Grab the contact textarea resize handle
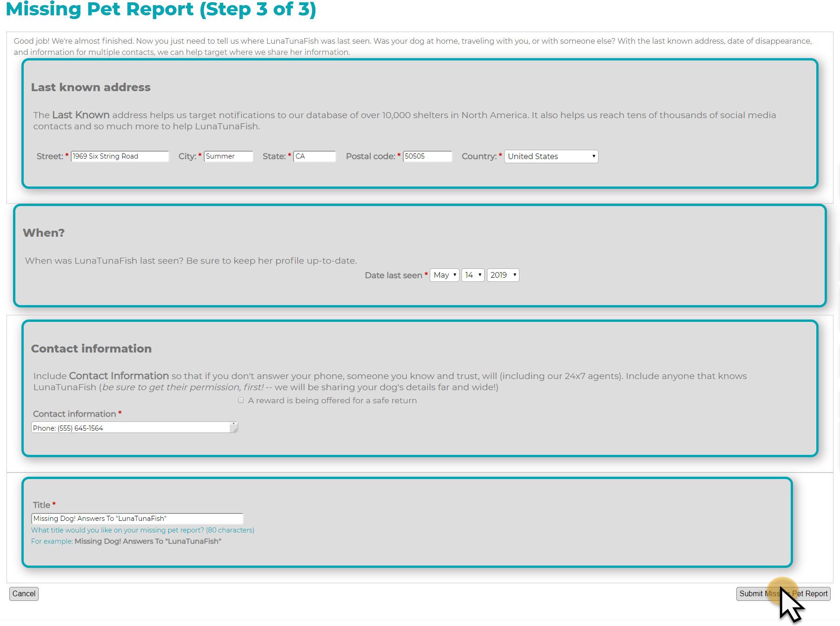Viewport: 840px width, 626px height. [x=235, y=430]
